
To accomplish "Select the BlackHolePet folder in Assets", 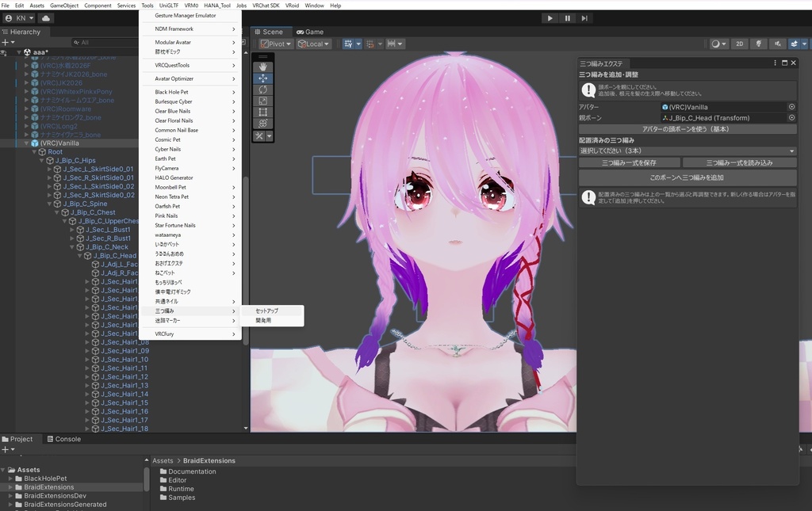I will (x=45, y=479).
